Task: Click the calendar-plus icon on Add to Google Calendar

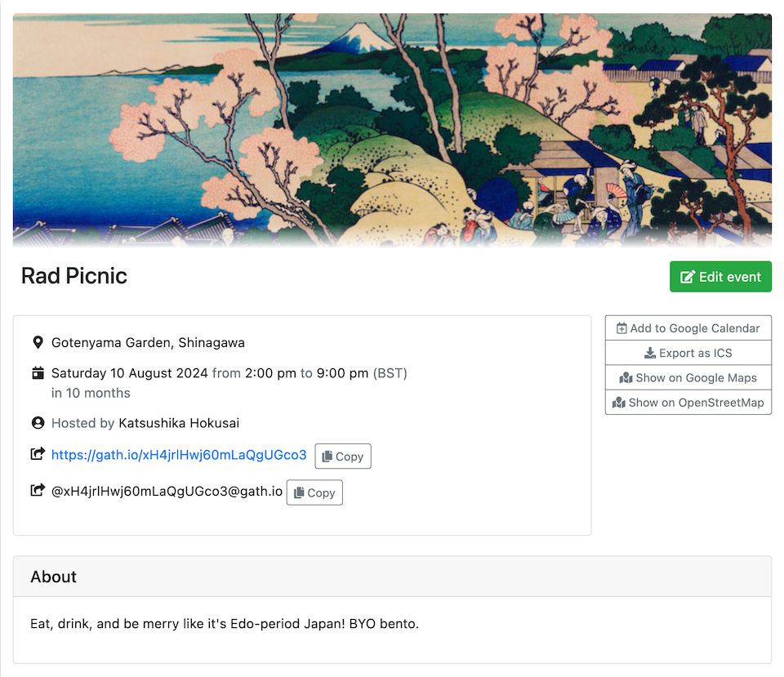Action: click(x=621, y=327)
